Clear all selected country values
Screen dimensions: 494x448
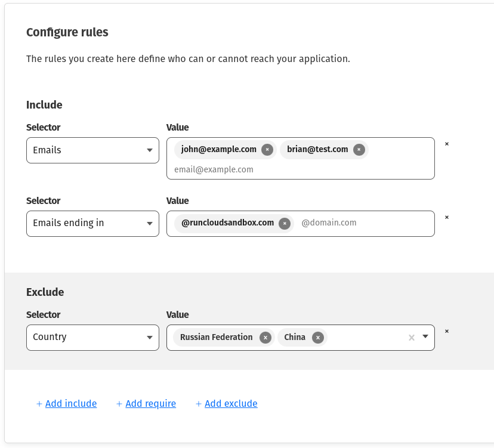pos(411,338)
